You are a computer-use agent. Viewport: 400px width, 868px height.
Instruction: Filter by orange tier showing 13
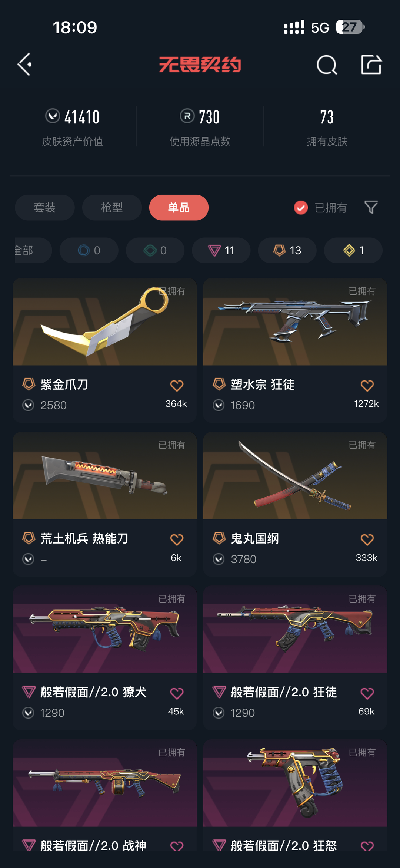287,250
